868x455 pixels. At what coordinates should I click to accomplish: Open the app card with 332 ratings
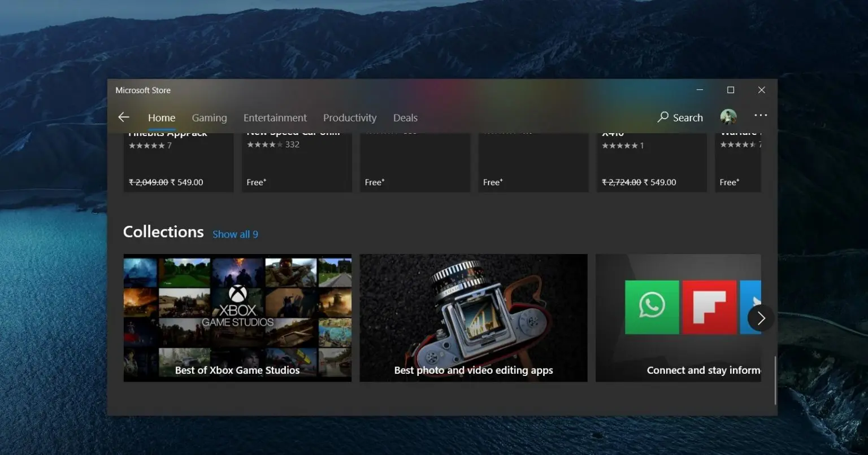297,162
